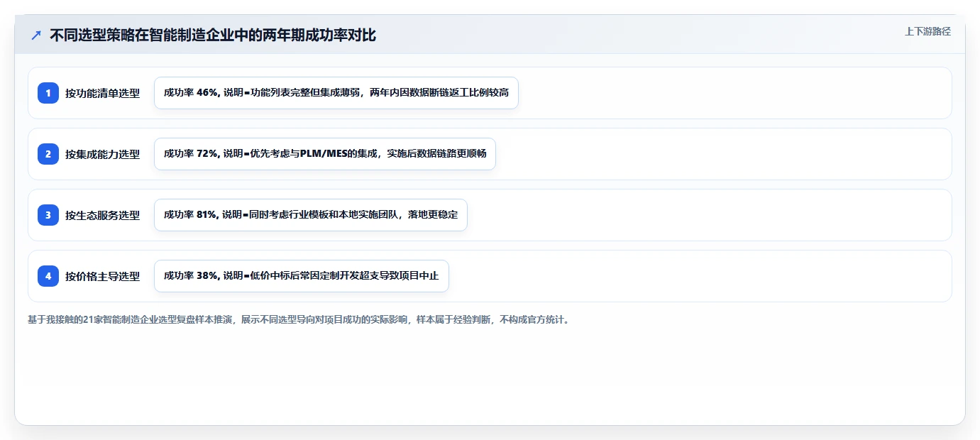Click the footnote starting with 基于我接触的21家
The image size is (980, 440).
[299, 320]
